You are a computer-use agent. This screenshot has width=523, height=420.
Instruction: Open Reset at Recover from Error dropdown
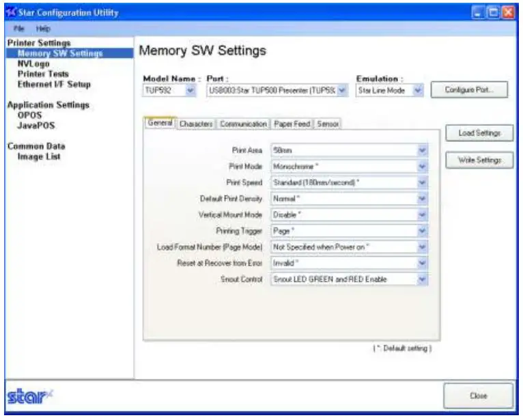tap(349, 263)
